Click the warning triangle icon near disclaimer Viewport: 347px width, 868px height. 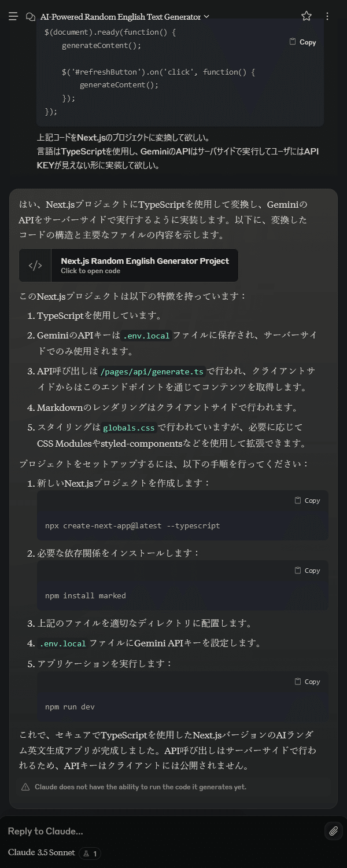click(x=25, y=787)
